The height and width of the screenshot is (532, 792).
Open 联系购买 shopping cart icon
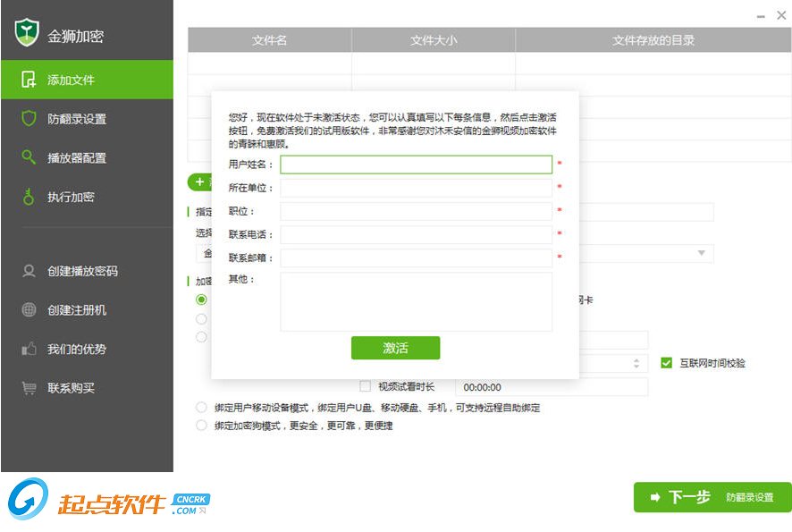pyautogui.click(x=29, y=387)
